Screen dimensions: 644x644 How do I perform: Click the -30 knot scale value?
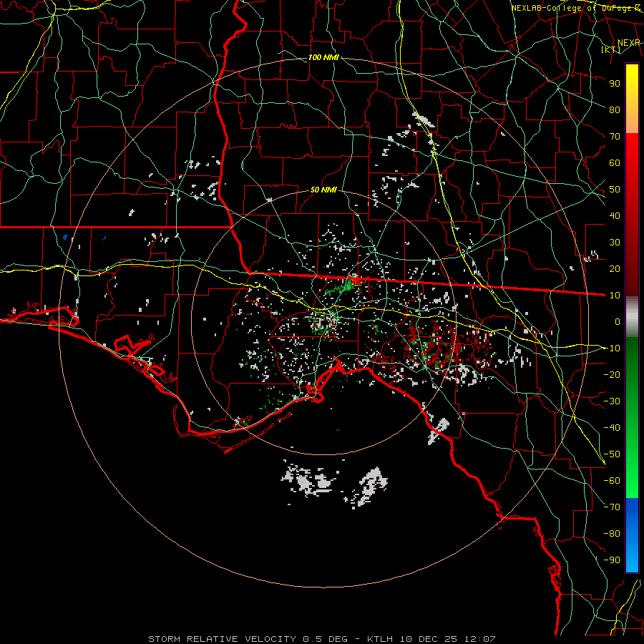612,401
